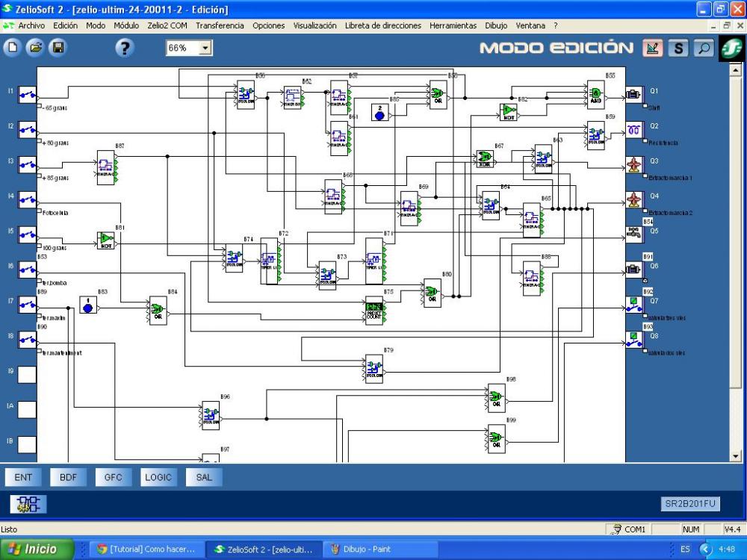
Task: Select the empty input slot I9
Action: (27, 375)
